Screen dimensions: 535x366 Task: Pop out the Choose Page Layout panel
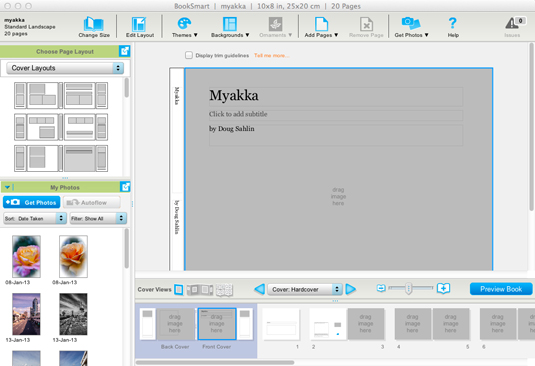[x=125, y=51]
